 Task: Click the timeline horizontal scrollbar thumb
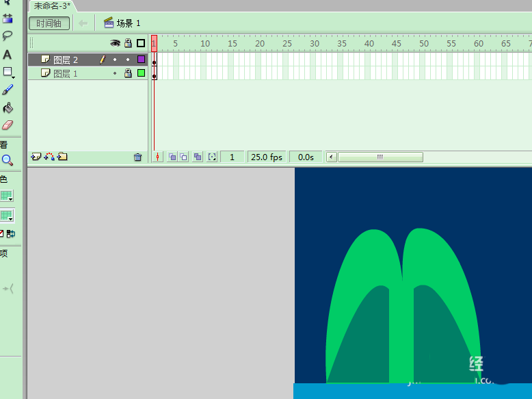point(380,157)
